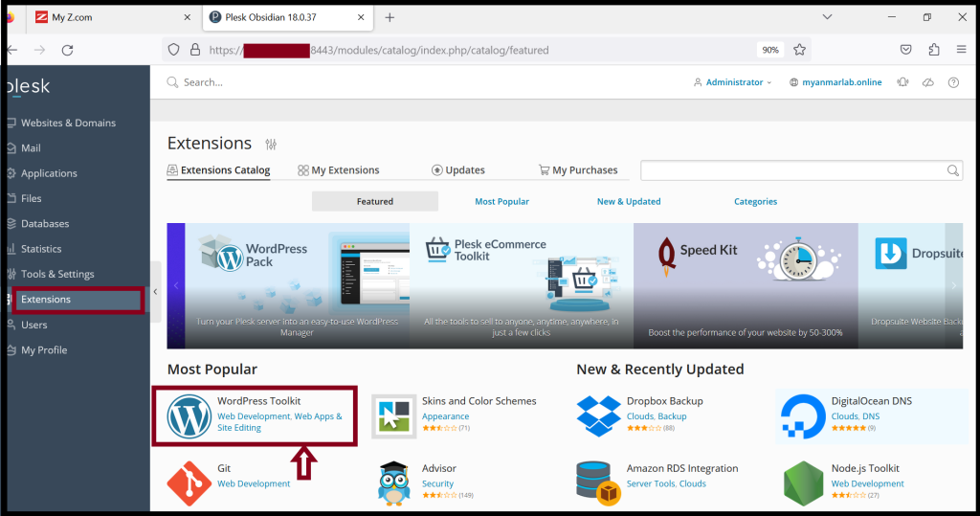Open the Categories filter
The image size is (980, 516).
click(756, 201)
